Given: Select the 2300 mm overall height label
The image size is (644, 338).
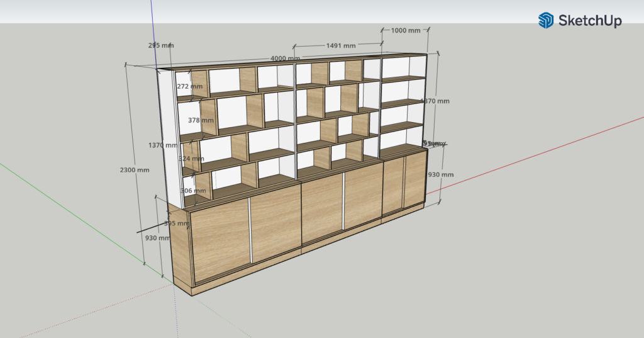Looking at the screenshot, I should point(135,170).
